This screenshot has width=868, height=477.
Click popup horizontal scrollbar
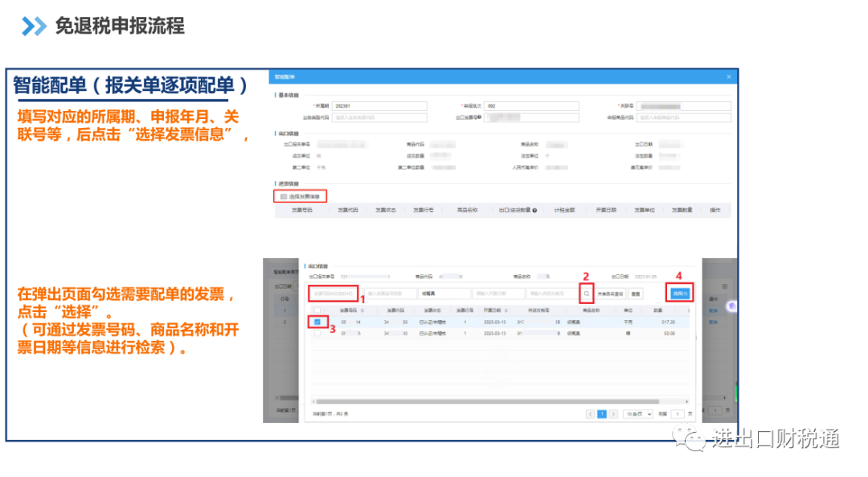[x=487, y=401]
